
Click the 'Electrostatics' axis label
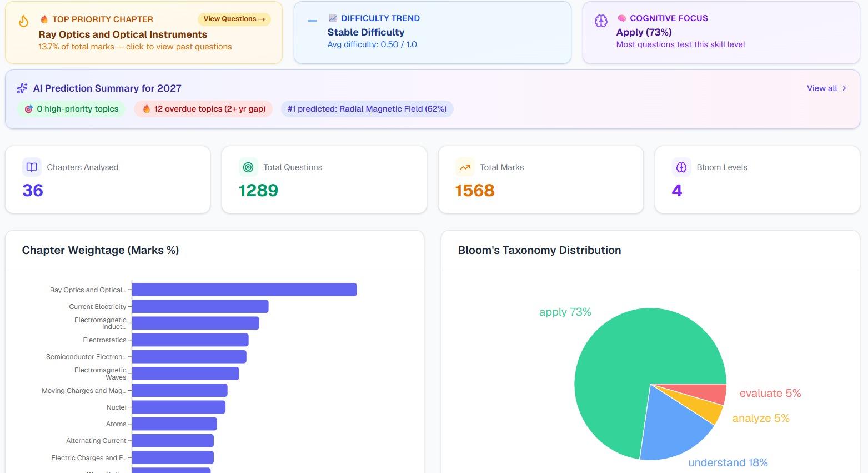pos(105,340)
